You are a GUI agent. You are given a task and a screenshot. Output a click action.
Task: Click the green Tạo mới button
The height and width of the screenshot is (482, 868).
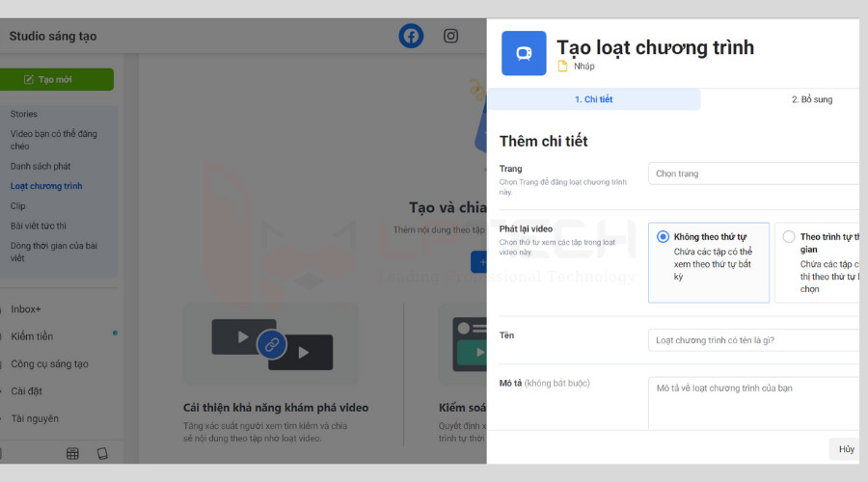pyautogui.click(x=57, y=80)
